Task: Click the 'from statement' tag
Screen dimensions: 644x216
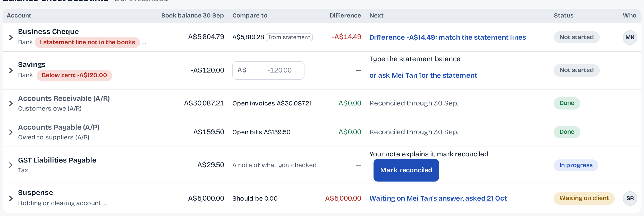Action: 289,37
